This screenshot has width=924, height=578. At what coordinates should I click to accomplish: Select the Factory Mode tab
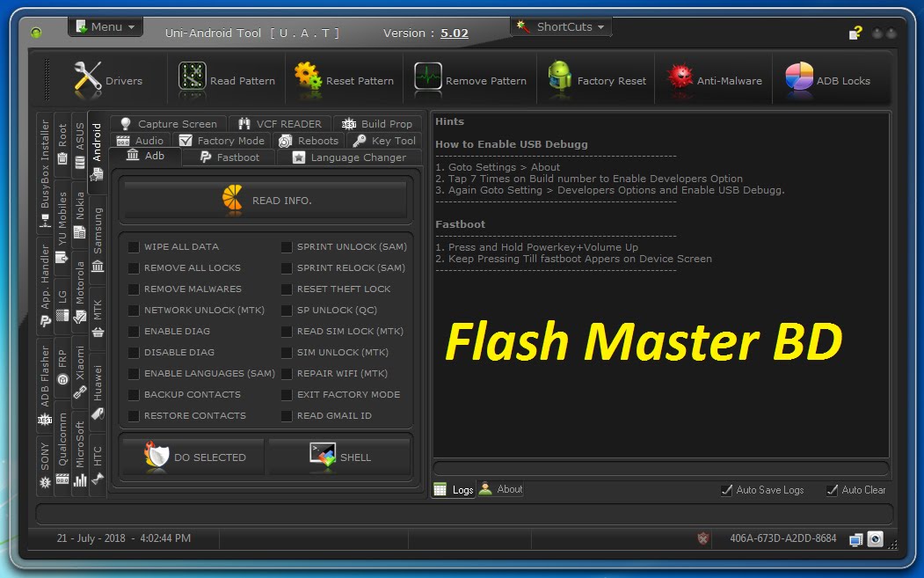click(x=222, y=141)
